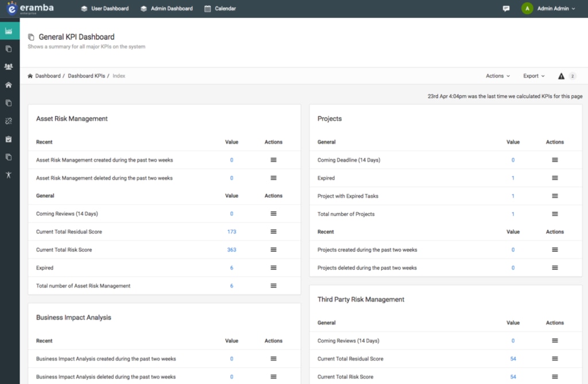This screenshot has height=384, width=588.
Task: Click the person figure icon in the sidebar
Action: [9, 175]
